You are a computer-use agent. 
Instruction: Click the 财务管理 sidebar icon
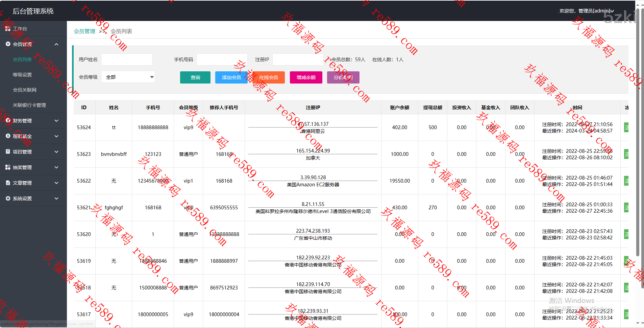(x=8, y=121)
